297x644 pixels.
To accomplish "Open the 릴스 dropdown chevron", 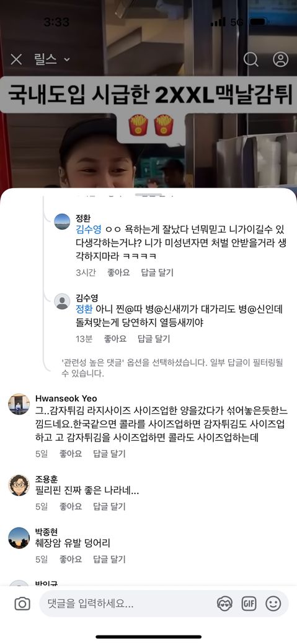I will 67,60.
